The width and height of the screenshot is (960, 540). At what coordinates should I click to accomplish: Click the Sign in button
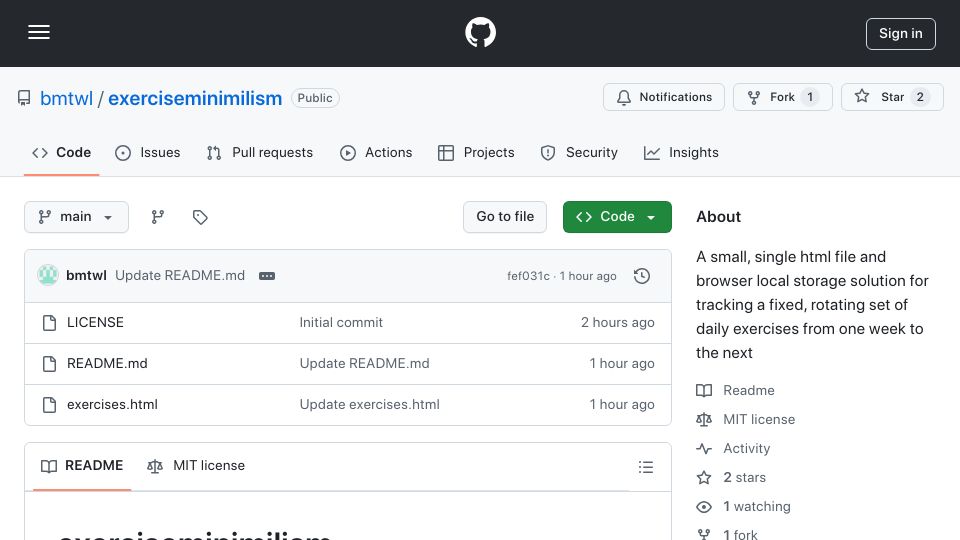[900, 34]
